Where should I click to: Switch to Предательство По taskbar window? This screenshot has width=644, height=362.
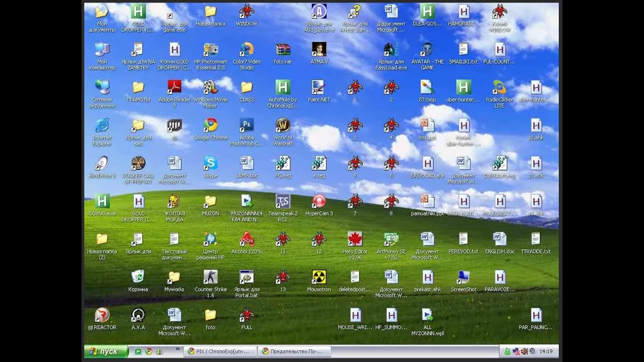click(294, 351)
